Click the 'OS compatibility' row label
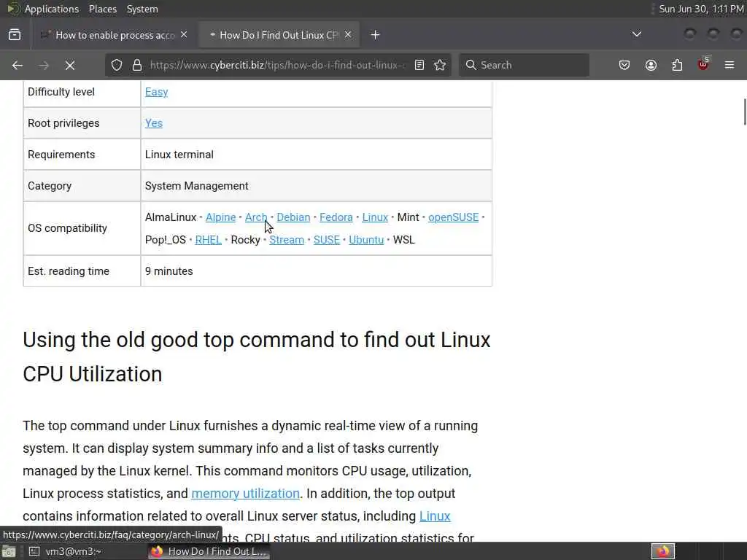Viewport: 747px width, 560px height. point(68,228)
